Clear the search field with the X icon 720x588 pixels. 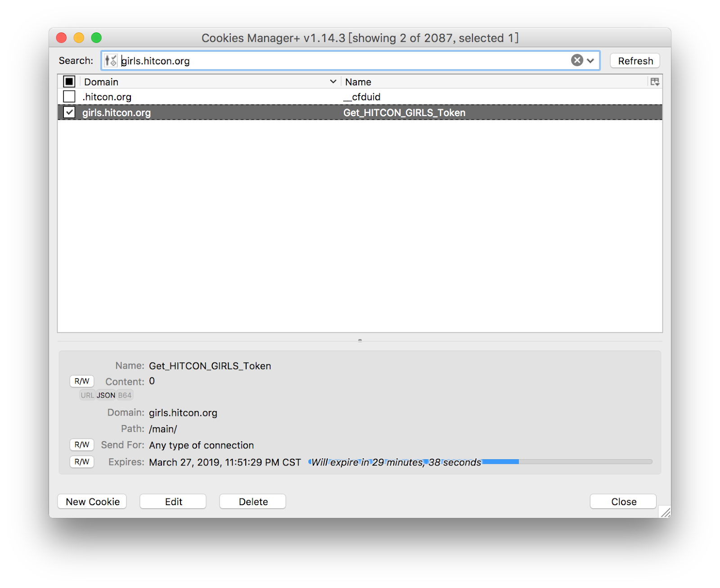point(577,60)
